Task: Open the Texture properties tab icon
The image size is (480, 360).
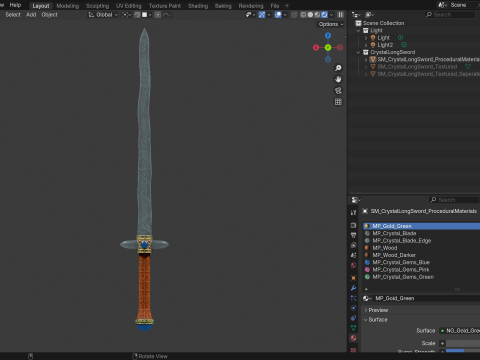Action: pos(353,349)
